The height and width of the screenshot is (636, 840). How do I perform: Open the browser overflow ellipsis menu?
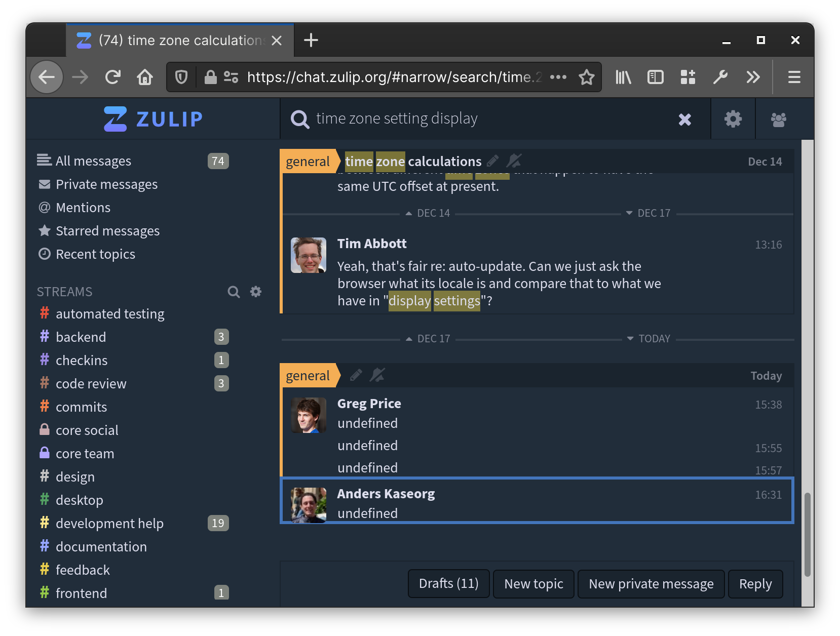point(559,77)
